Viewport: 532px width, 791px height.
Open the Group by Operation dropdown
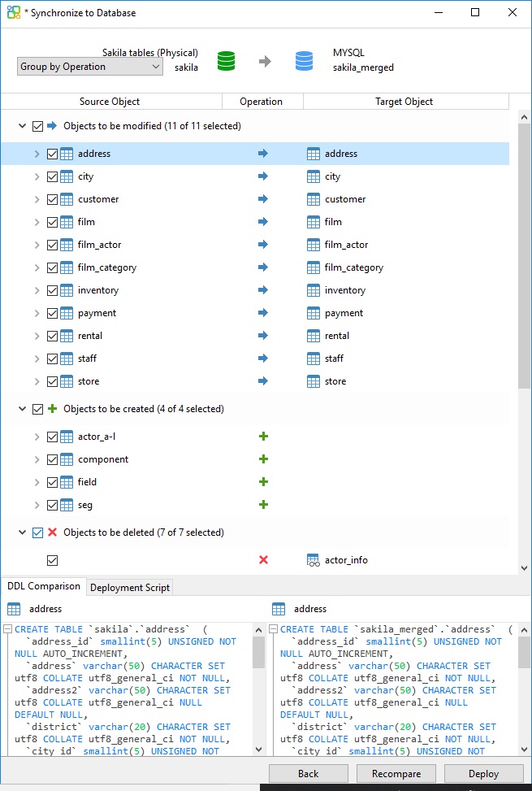pos(90,67)
